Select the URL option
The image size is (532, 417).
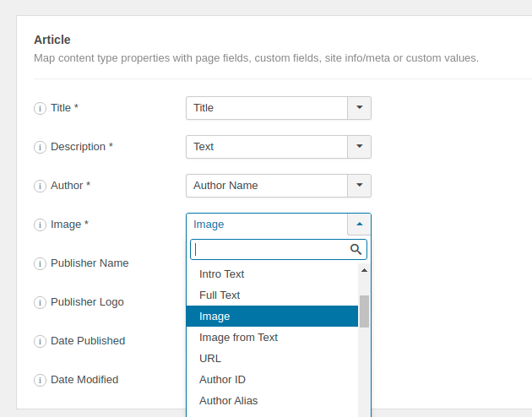click(210, 359)
